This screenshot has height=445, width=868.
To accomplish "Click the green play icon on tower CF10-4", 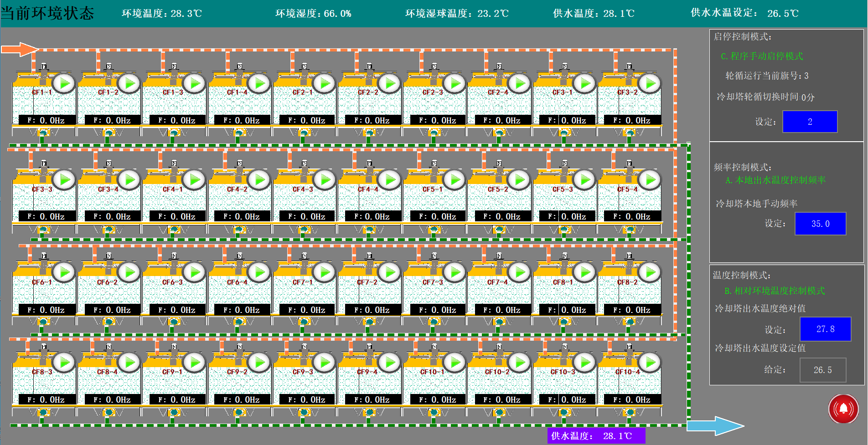I will tap(649, 363).
